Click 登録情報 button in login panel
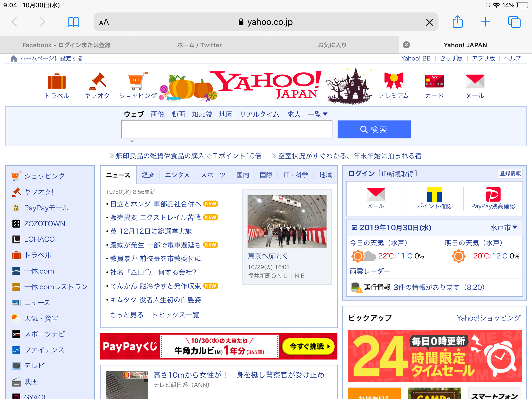 tap(510, 174)
